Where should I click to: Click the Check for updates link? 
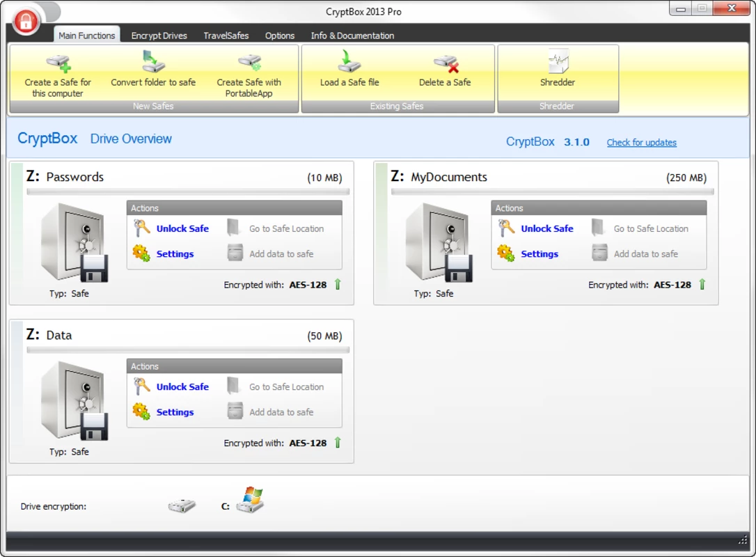click(641, 142)
